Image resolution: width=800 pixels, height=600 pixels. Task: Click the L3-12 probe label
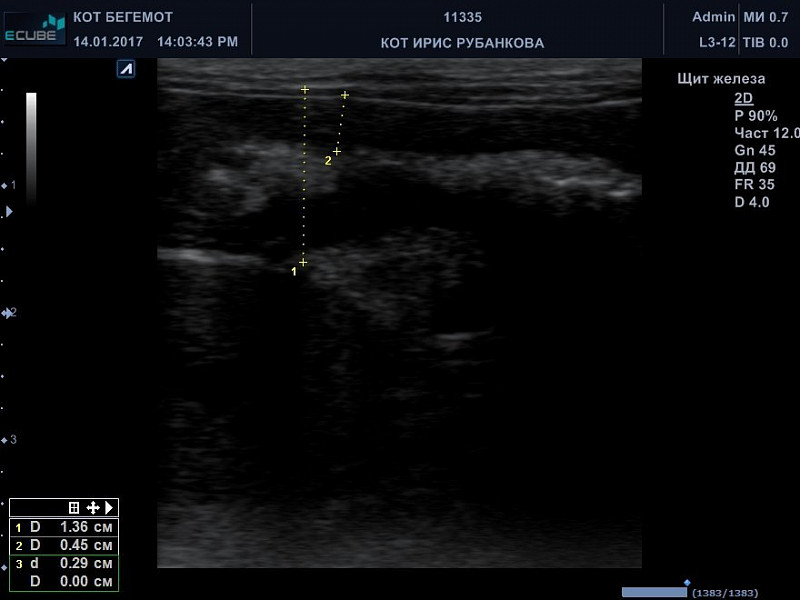tap(717, 42)
